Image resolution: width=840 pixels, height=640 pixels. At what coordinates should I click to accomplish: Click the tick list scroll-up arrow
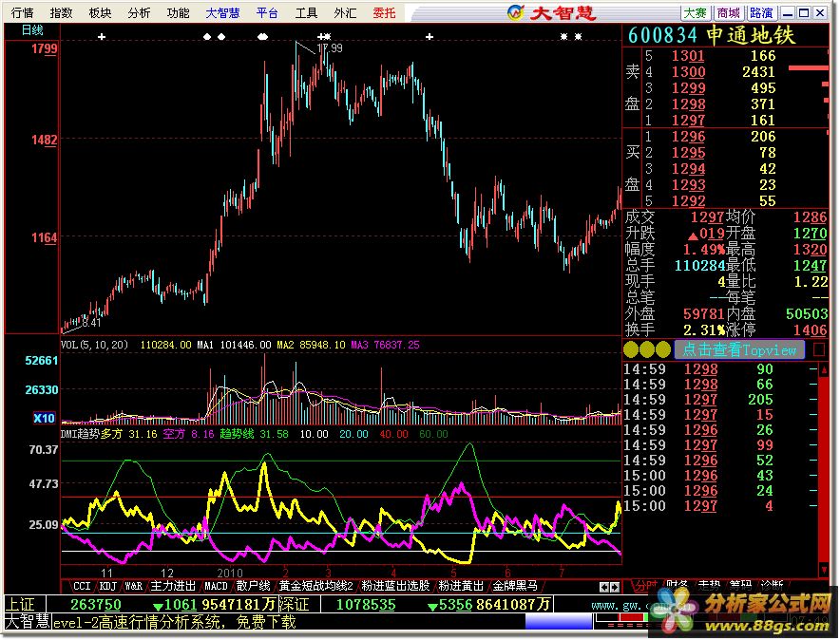pos(825,369)
